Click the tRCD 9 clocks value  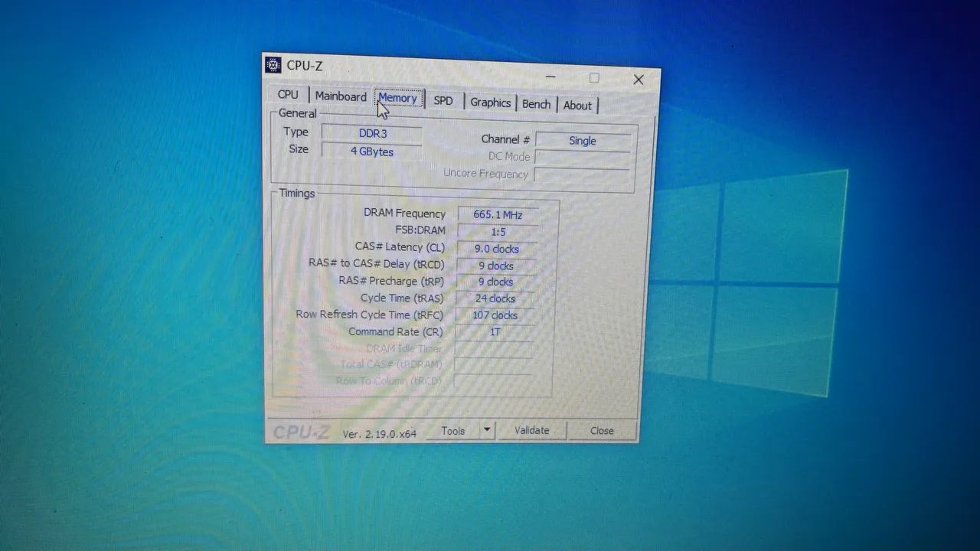(x=496, y=266)
